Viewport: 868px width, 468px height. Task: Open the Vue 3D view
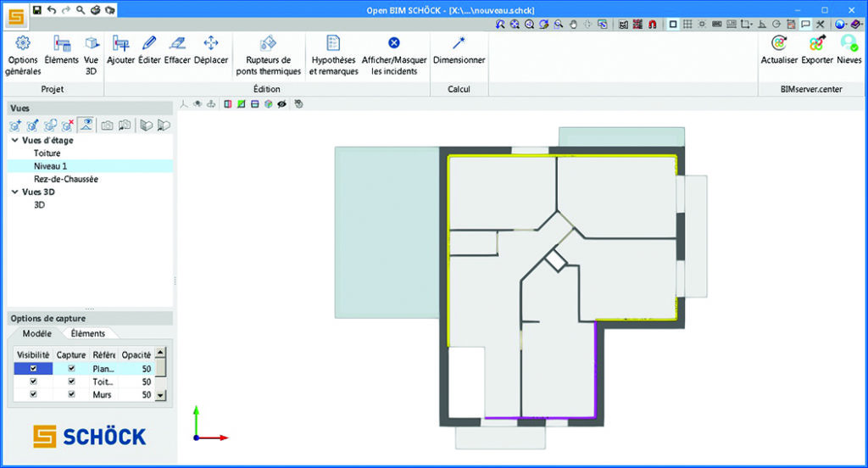92,55
